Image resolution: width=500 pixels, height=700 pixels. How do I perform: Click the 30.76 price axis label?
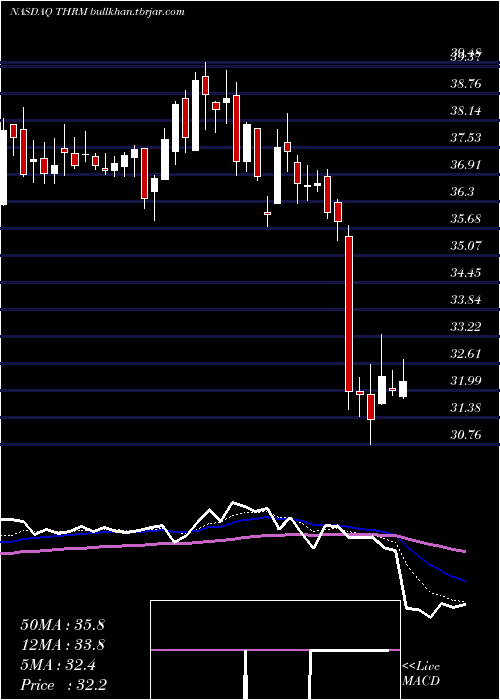466,435
